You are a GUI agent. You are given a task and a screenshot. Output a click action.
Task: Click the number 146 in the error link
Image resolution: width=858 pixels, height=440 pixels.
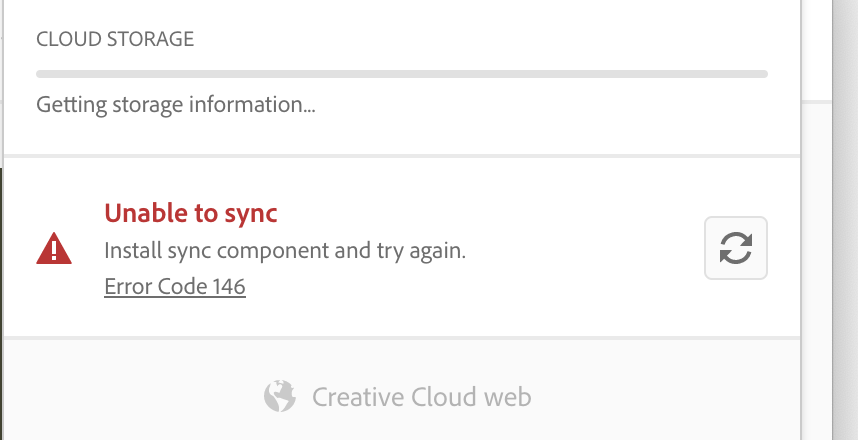tap(229, 287)
